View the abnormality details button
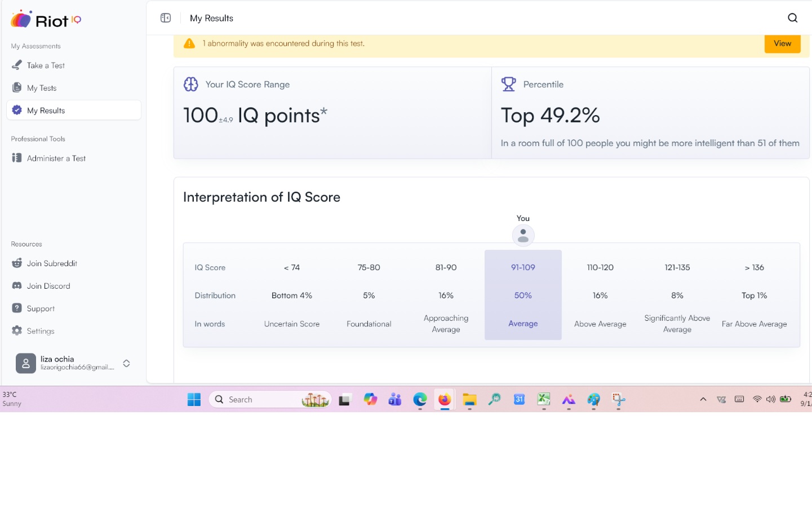 pyautogui.click(x=782, y=43)
